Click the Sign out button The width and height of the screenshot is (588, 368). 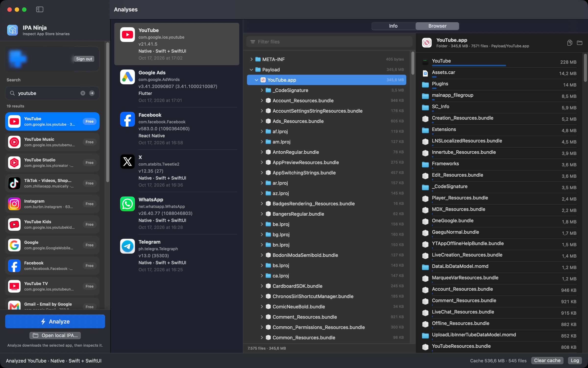click(84, 59)
